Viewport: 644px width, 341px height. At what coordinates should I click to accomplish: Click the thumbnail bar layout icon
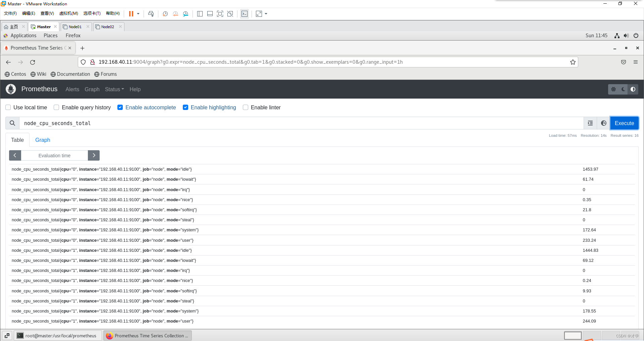210,14
